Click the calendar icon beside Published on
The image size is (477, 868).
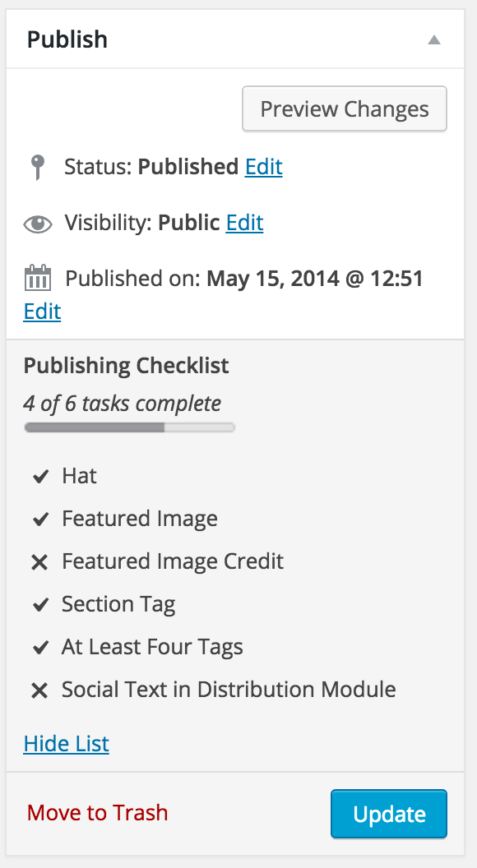(x=38, y=278)
